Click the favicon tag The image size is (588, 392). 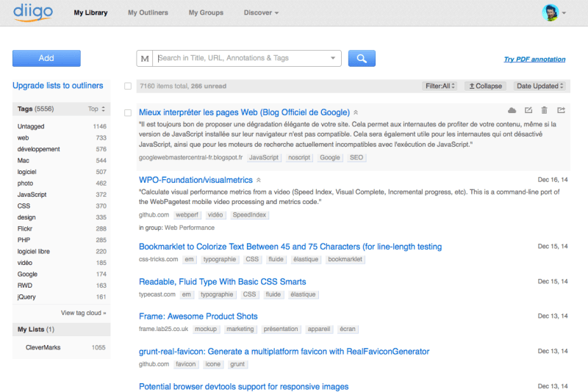[186, 364]
